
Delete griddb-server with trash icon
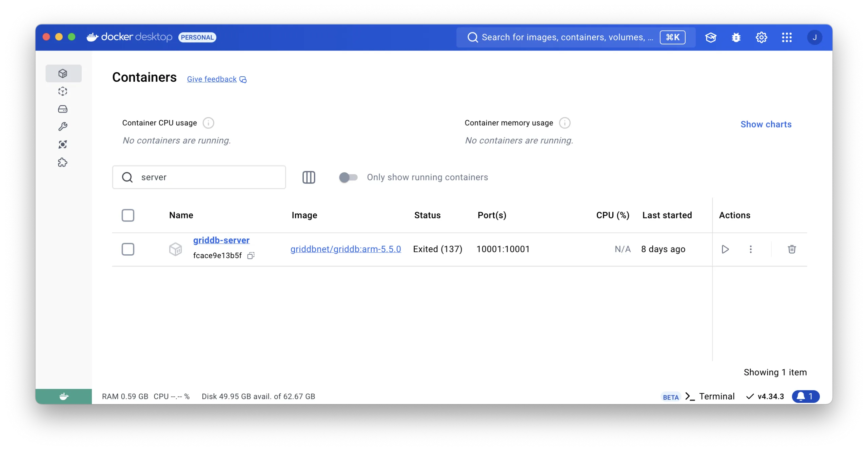point(792,249)
